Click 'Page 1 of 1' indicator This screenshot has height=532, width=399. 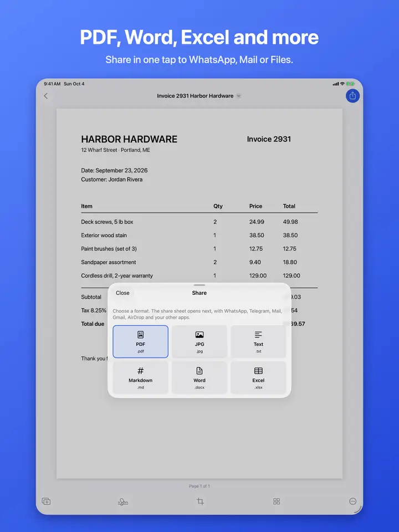click(x=199, y=486)
